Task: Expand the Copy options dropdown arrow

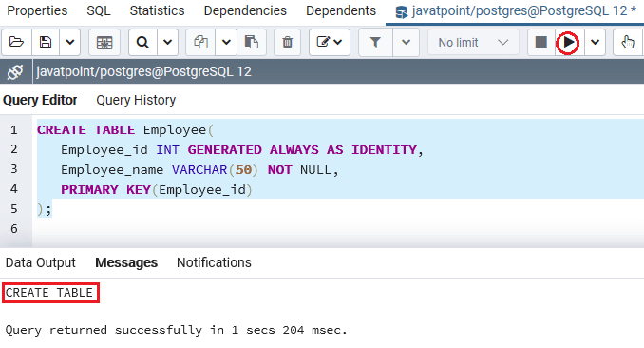Action: pyautogui.click(x=226, y=42)
